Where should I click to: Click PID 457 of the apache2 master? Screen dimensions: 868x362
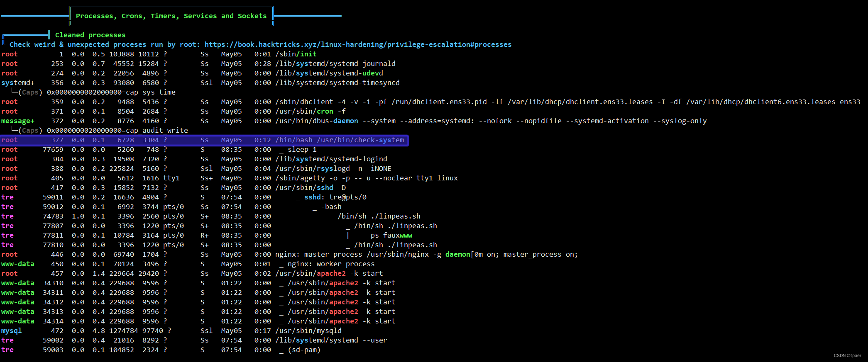(57, 273)
